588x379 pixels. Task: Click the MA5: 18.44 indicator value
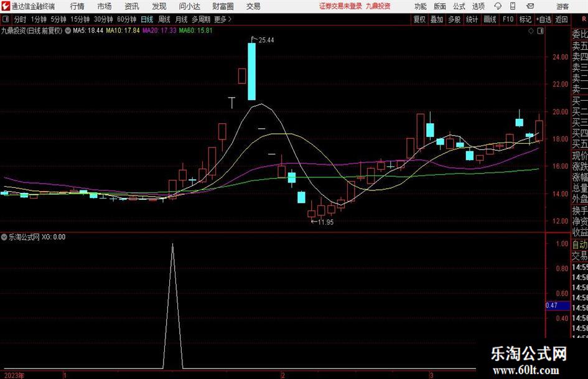(88, 30)
